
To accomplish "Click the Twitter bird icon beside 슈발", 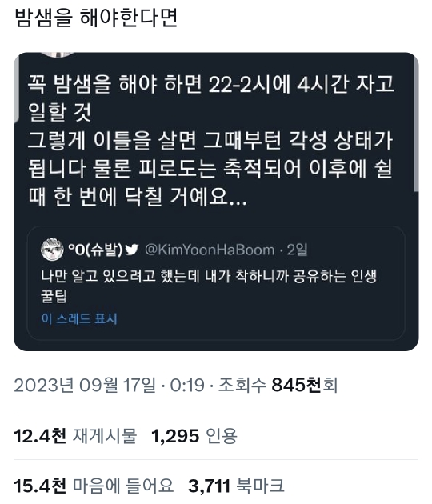I will click(131, 250).
